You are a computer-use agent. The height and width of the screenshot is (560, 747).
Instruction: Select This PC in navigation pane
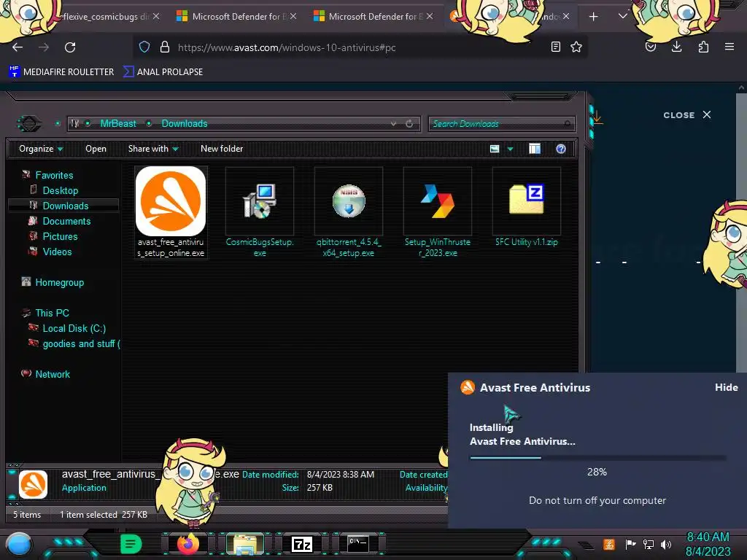52,313
